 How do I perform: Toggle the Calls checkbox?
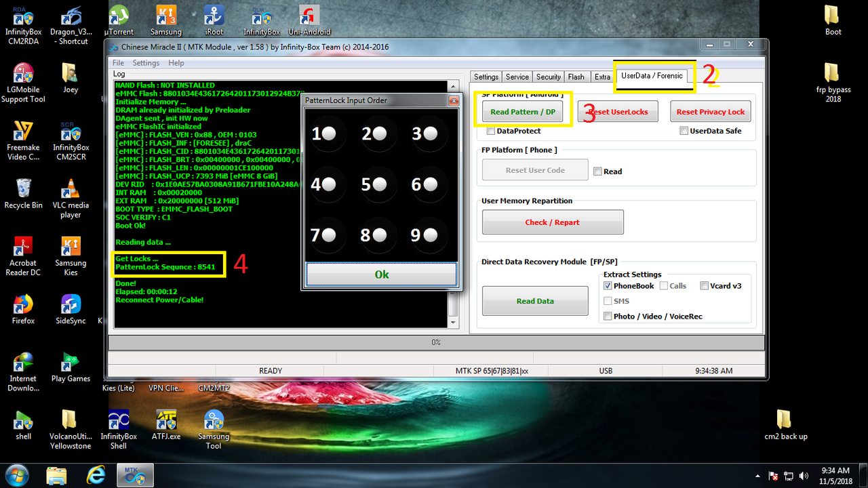(664, 286)
